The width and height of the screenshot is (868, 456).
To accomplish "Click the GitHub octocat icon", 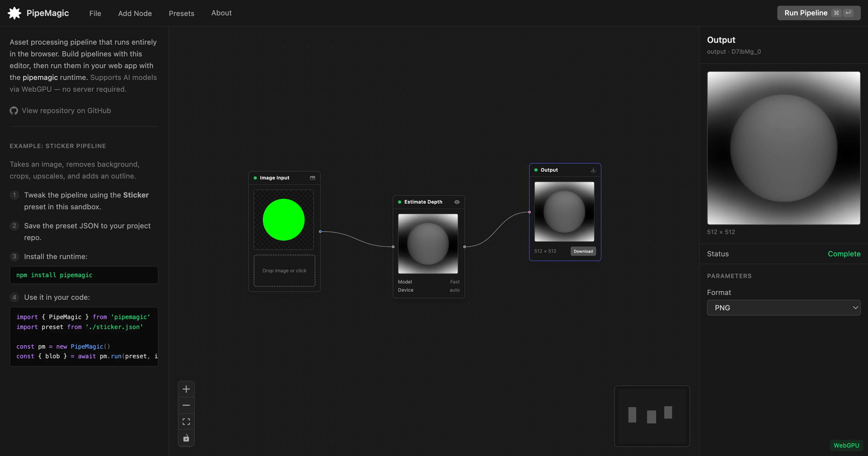I will 14,111.
